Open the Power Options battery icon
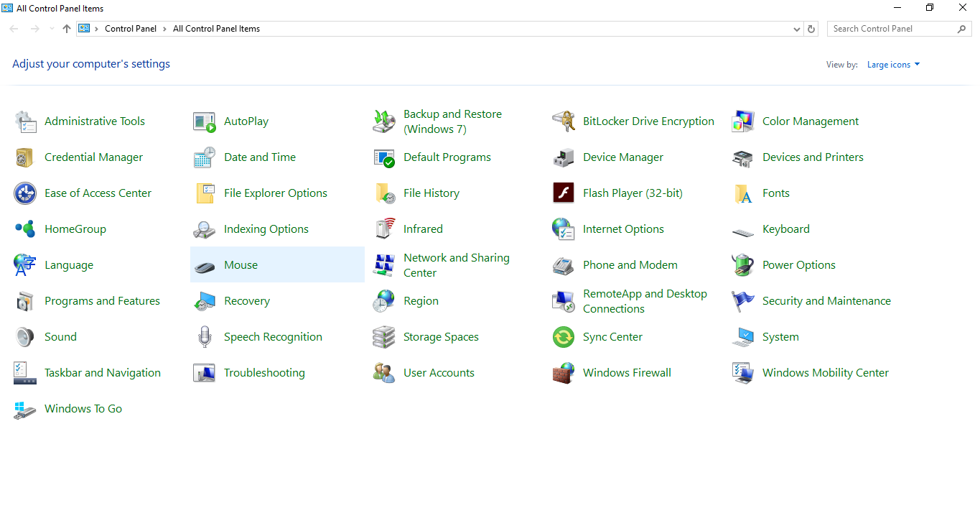980x521 pixels. [743, 265]
